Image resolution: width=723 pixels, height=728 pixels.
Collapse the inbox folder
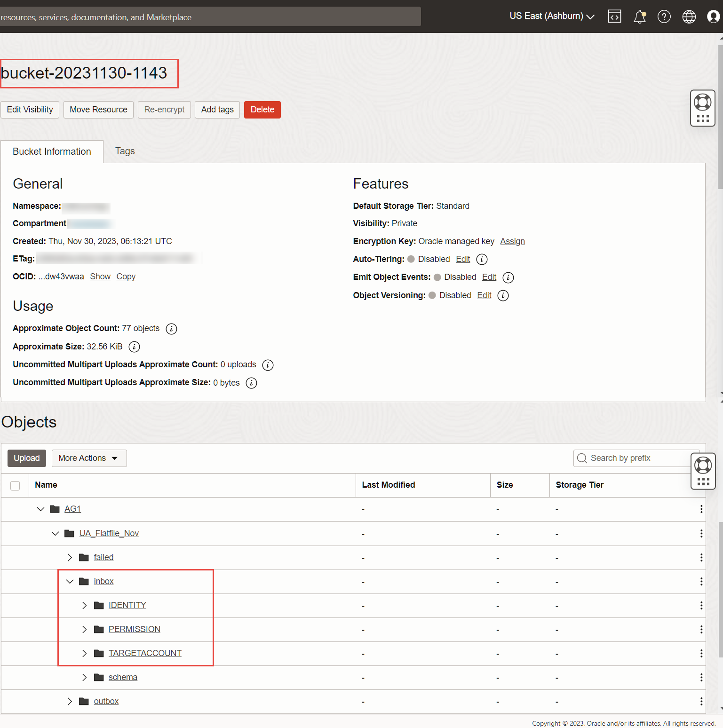(70, 581)
